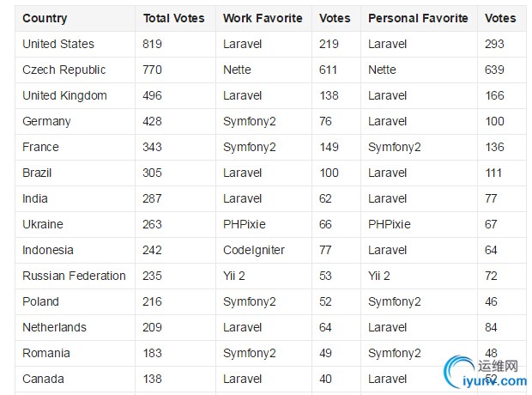Click the Country column header
The width and height of the screenshot is (532, 395).
click(x=45, y=18)
